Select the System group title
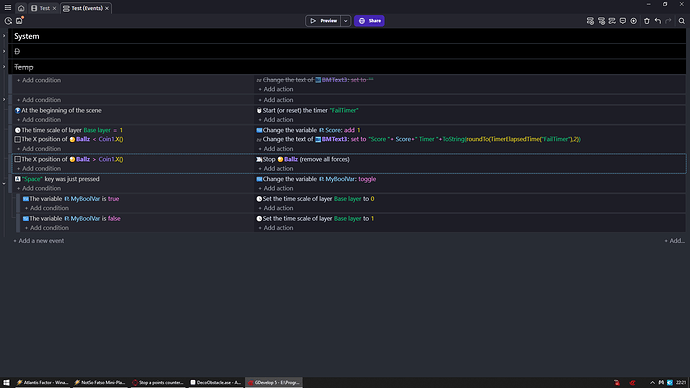Screen dimensions: 690x388 26,36
